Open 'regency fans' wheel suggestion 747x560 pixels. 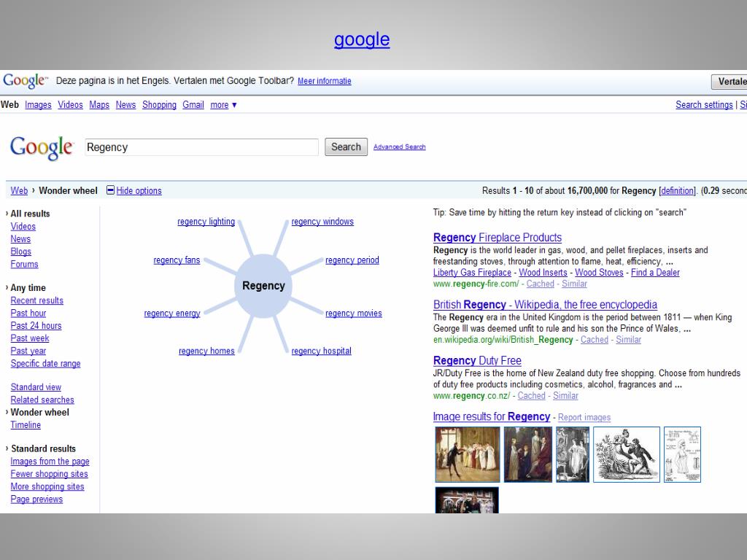[x=177, y=260]
